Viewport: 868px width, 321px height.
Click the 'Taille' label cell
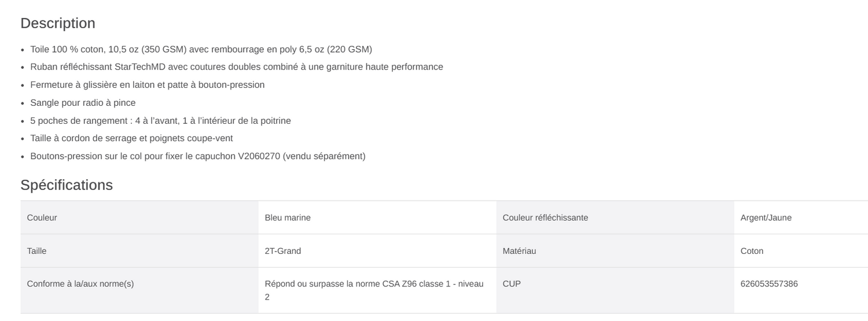click(x=37, y=251)
